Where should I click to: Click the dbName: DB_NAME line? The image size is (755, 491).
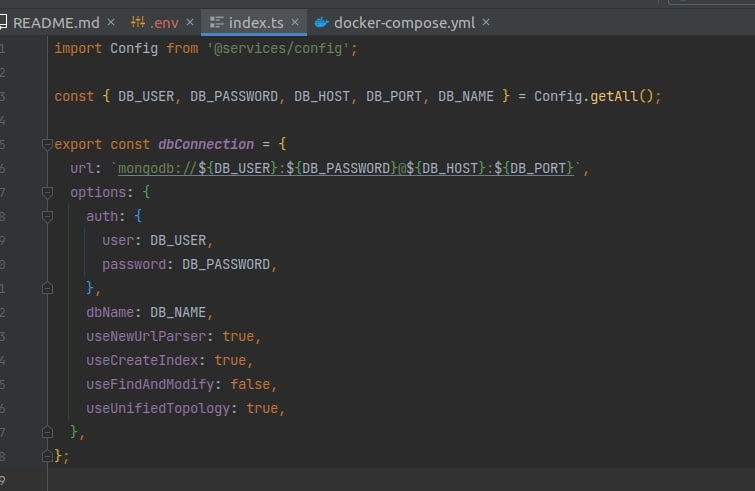pyautogui.click(x=149, y=312)
